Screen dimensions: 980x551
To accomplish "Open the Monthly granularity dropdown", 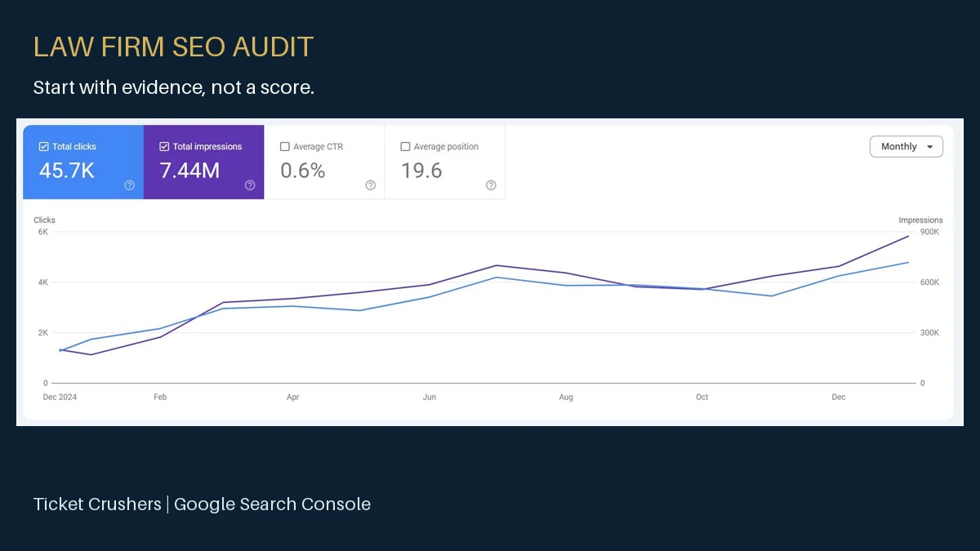I will point(906,147).
